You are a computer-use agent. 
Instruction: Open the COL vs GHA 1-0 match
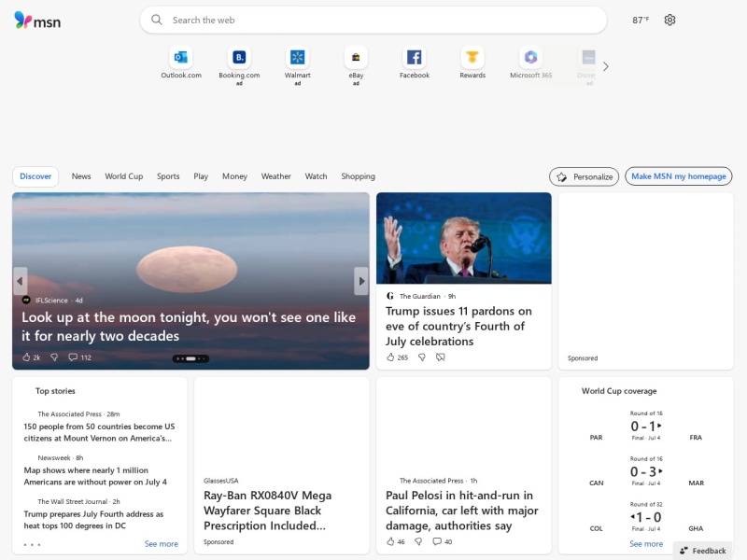(x=645, y=517)
